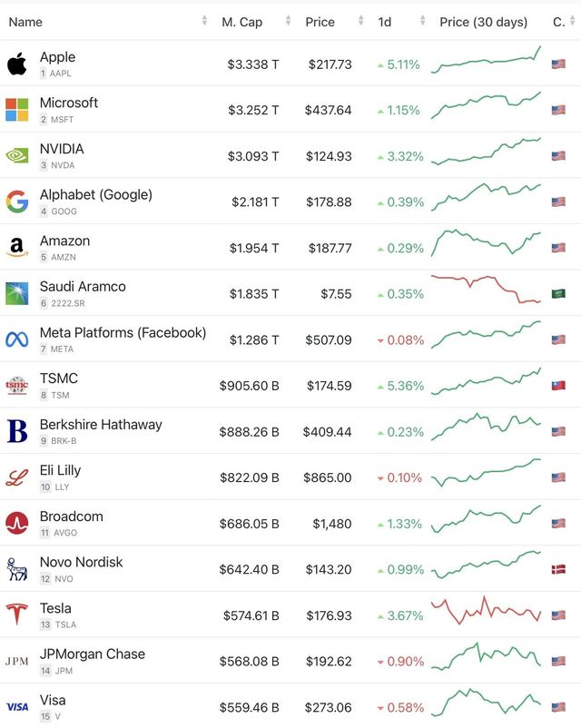
Task: Click the Microsoft logo icon
Action: click(16, 110)
